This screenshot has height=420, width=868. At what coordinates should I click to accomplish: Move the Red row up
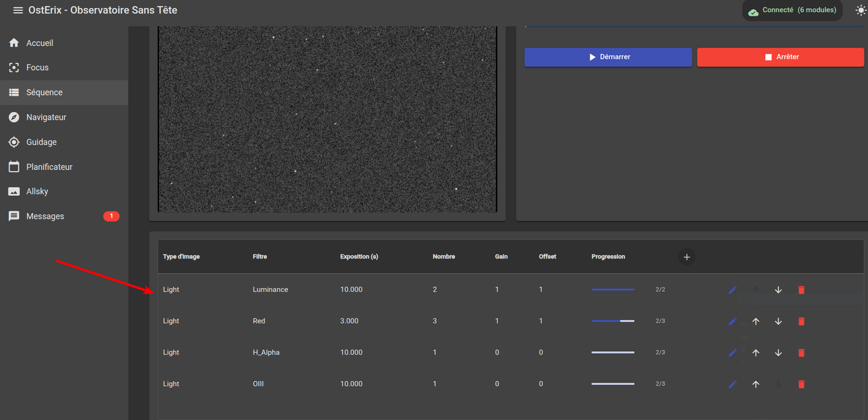tap(755, 321)
